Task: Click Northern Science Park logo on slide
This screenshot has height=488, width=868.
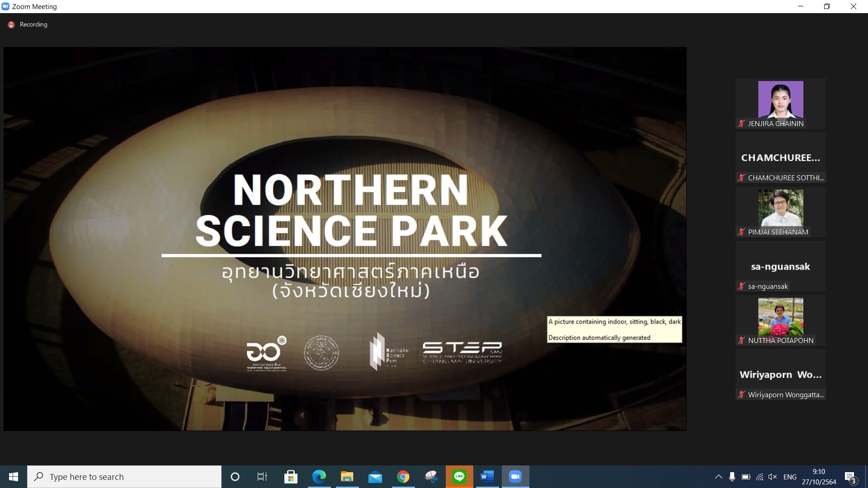Action: click(x=389, y=352)
